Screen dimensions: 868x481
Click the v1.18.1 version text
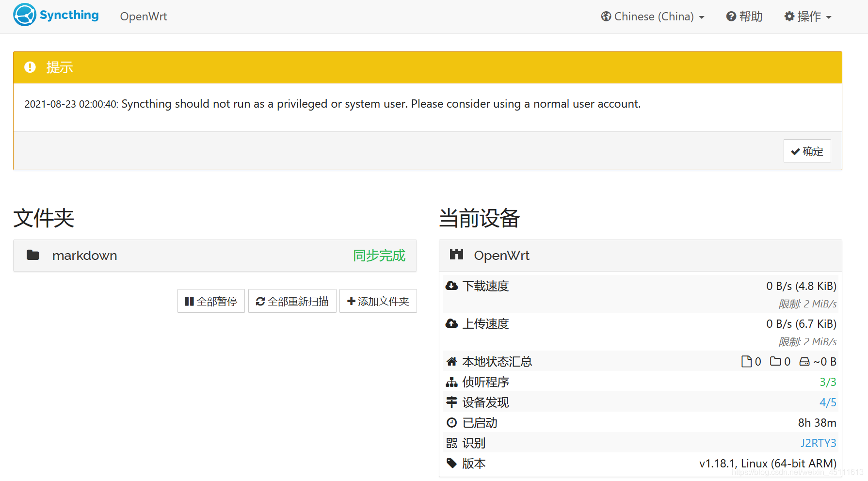pos(768,463)
